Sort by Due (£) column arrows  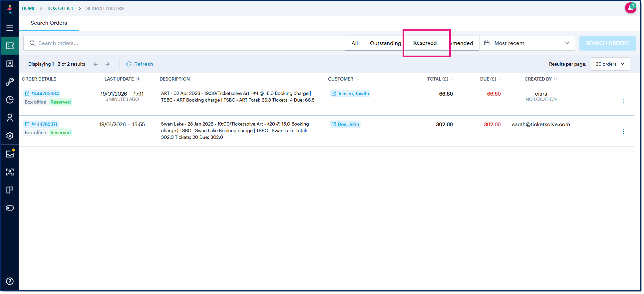500,79
